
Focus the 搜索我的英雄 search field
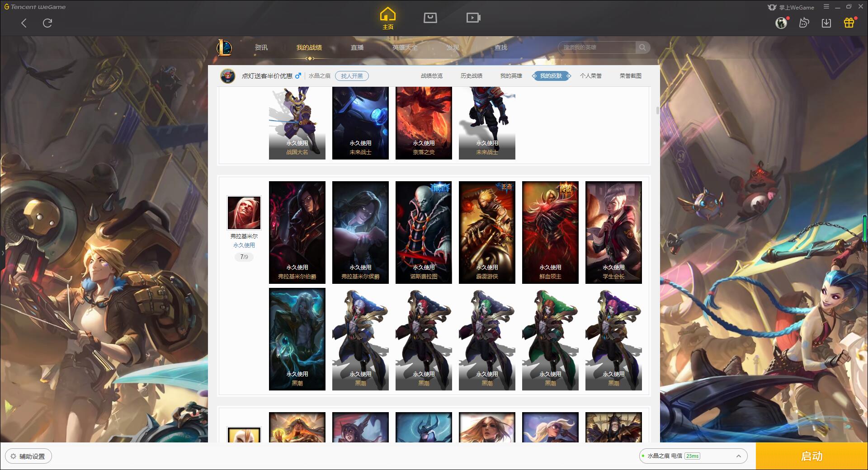(597, 47)
